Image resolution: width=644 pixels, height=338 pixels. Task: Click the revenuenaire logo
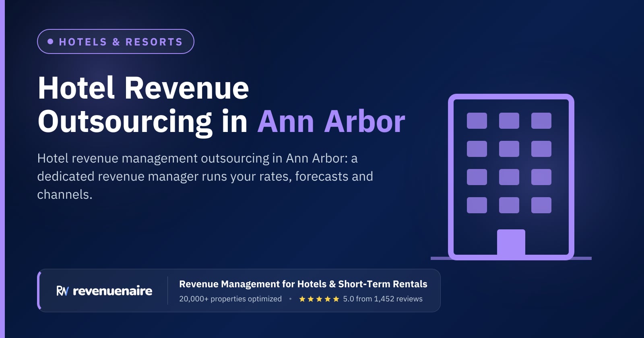(x=104, y=291)
